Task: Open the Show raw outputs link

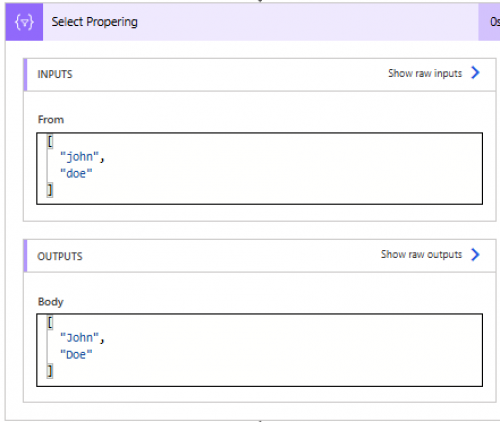Action: 421,254
